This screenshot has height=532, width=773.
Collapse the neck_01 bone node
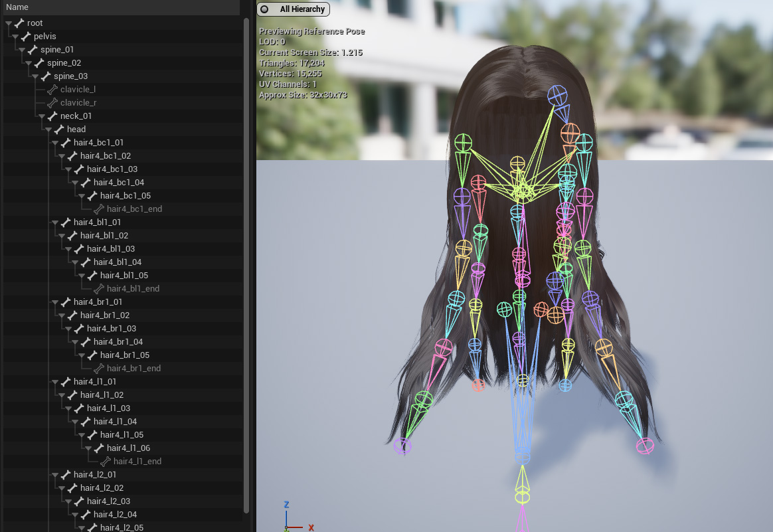pyautogui.click(x=42, y=116)
